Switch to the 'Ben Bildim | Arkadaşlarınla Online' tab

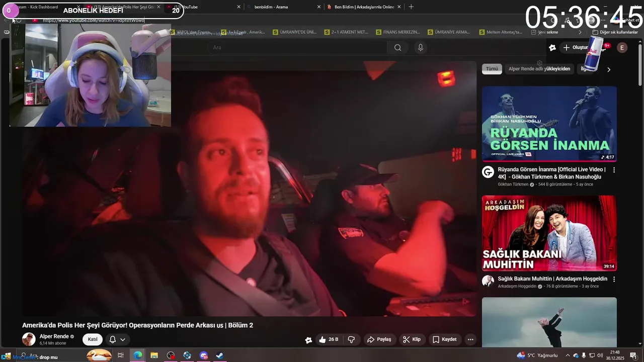(x=364, y=7)
